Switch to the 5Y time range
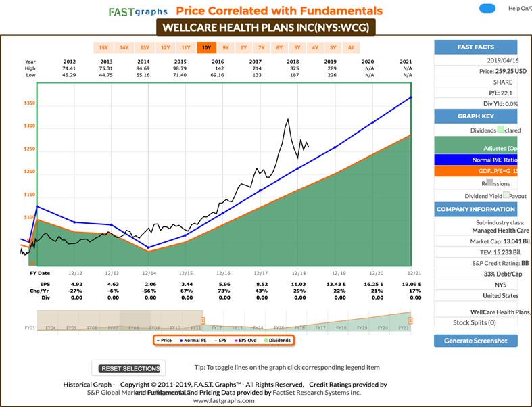Screen dimensions: 532x407 click(297, 47)
